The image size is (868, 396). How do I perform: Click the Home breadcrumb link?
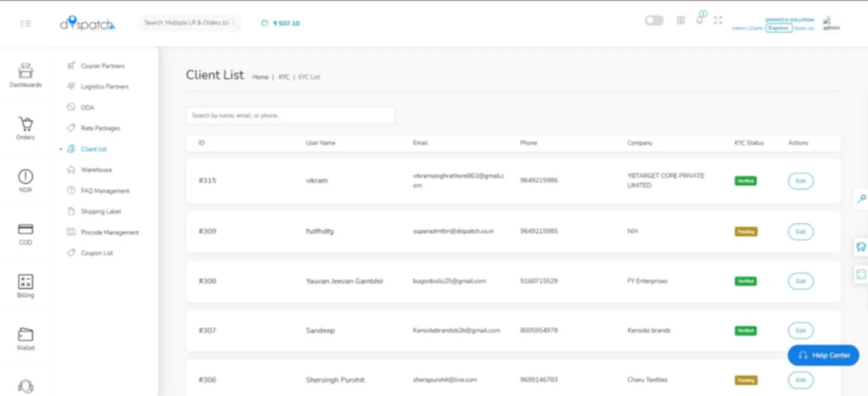coord(260,77)
